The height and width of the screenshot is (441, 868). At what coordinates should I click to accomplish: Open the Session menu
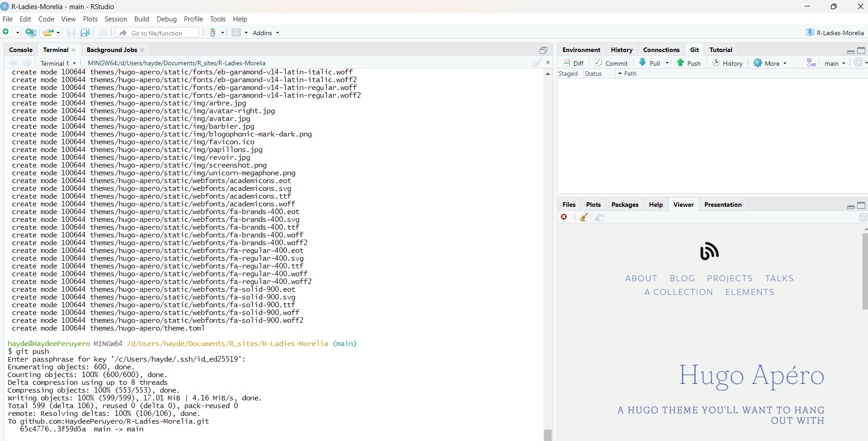click(x=116, y=19)
